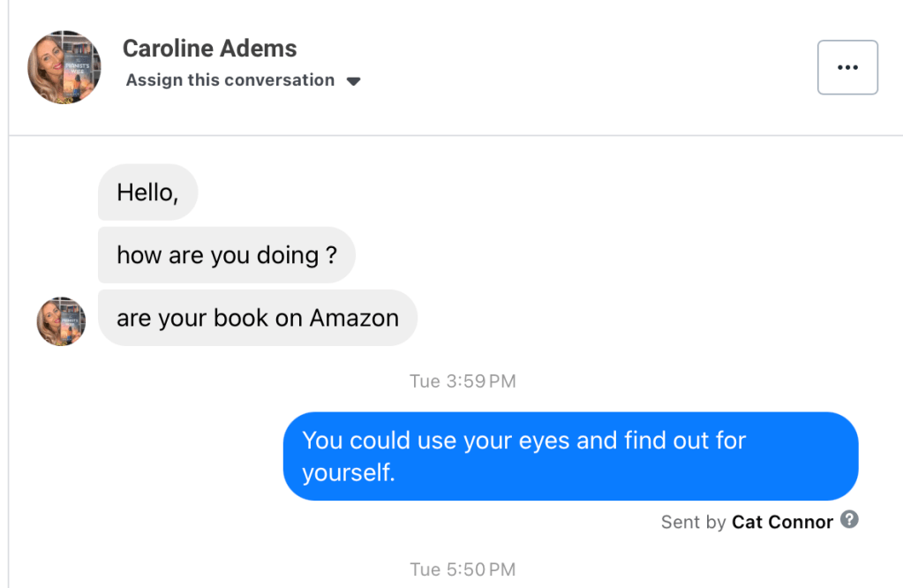This screenshot has width=903, height=588.
Task: Click the help question mark icon
Action: 849,519
